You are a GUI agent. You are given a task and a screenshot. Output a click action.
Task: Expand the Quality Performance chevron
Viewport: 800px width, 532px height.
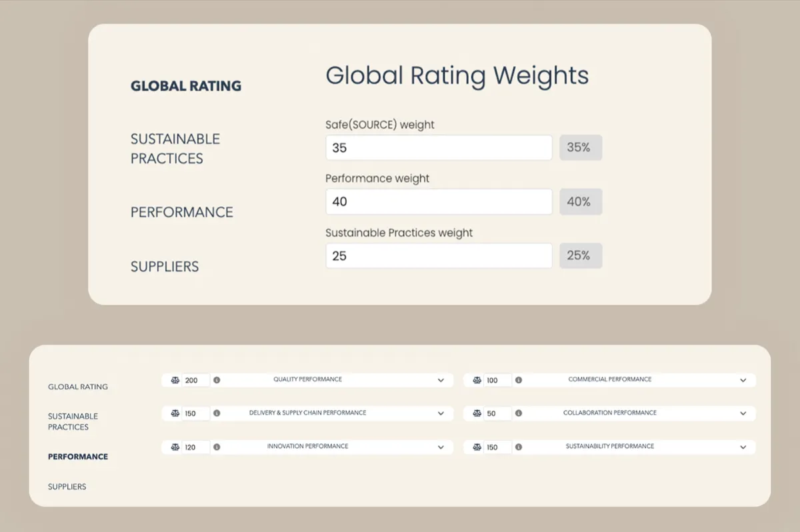pos(441,380)
